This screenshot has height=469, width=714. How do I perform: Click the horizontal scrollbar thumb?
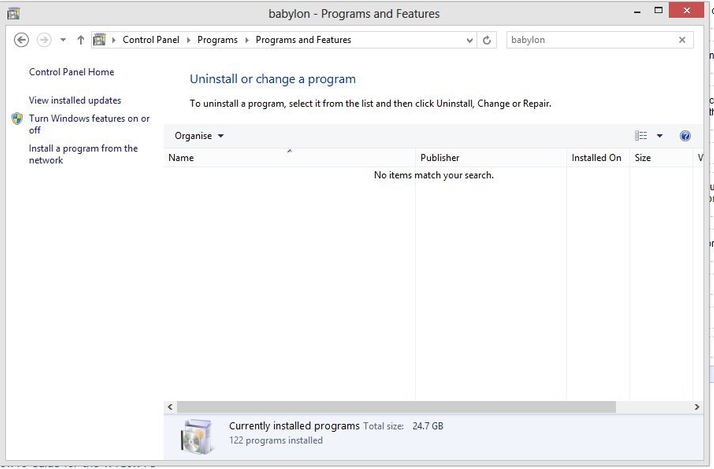pos(396,407)
